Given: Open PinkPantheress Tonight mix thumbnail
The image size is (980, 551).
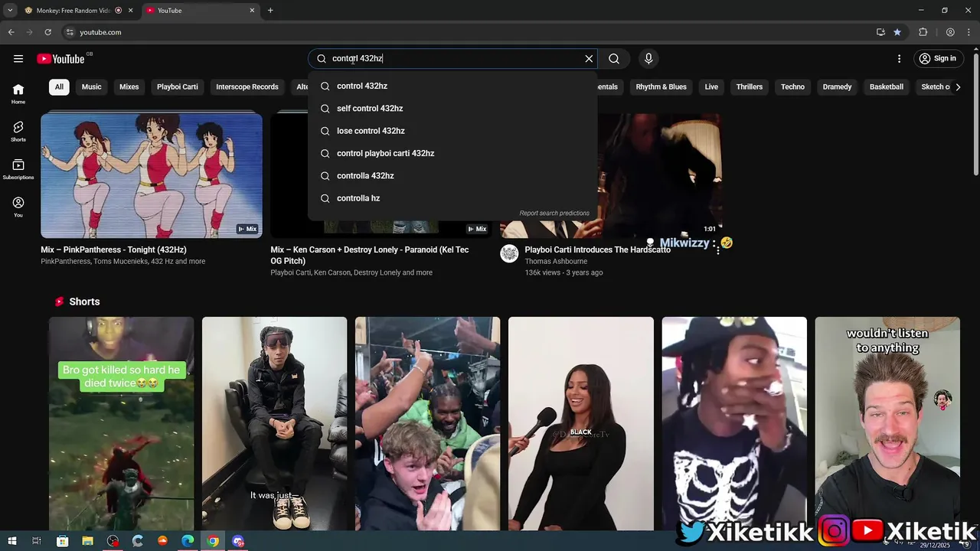Looking at the screenshot, I should click(x=152, y=175).
